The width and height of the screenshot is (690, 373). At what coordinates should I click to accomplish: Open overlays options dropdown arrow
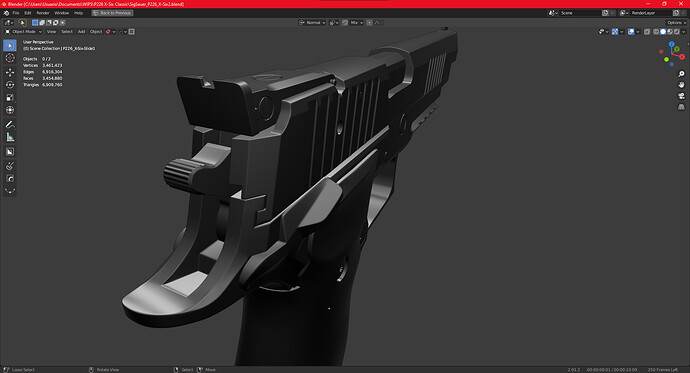[638, 32]
